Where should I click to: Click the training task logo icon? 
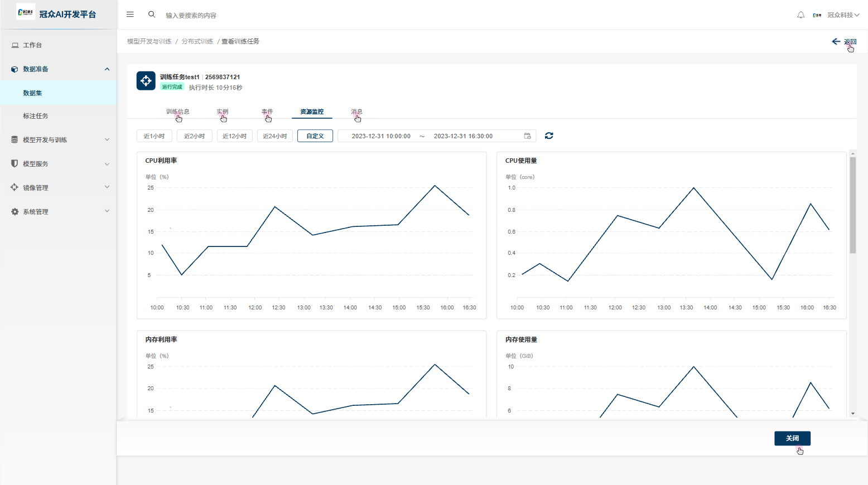[x=146, y=81]
